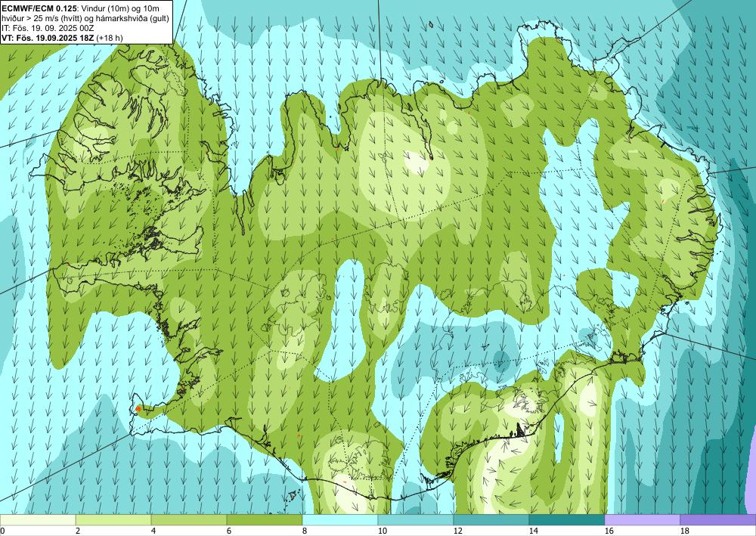Image resolution: width=756 pixels, height=536 pixels.
Task: Click the legend scale label '18'
Action: [x=685, y=531]
